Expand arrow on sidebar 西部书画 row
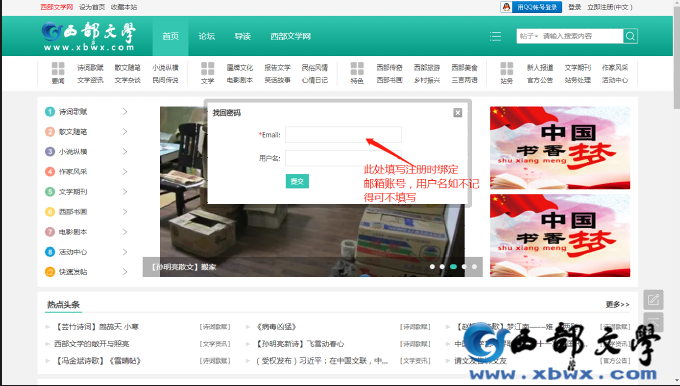The width and height of the screenshot is (680, 386). point(125,212)
